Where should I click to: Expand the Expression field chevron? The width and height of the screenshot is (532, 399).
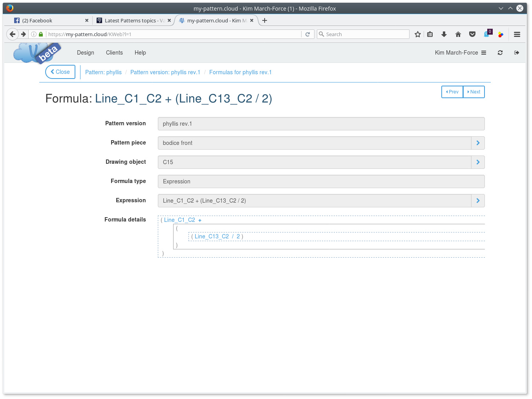[477, 201]
